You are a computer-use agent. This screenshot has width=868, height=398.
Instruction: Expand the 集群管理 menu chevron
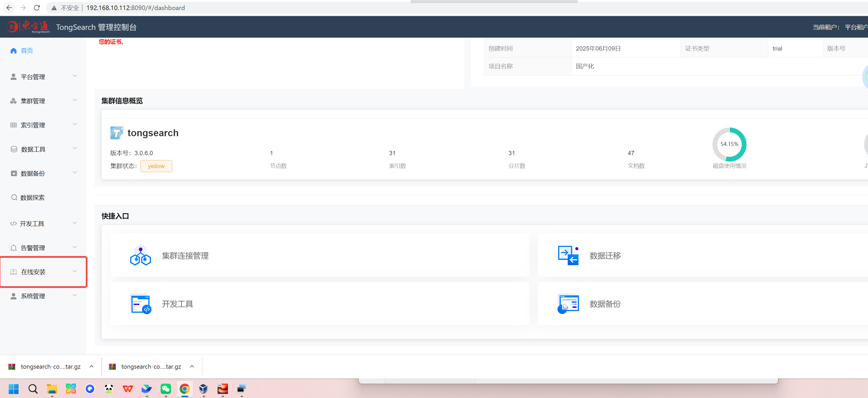[75, 100]
